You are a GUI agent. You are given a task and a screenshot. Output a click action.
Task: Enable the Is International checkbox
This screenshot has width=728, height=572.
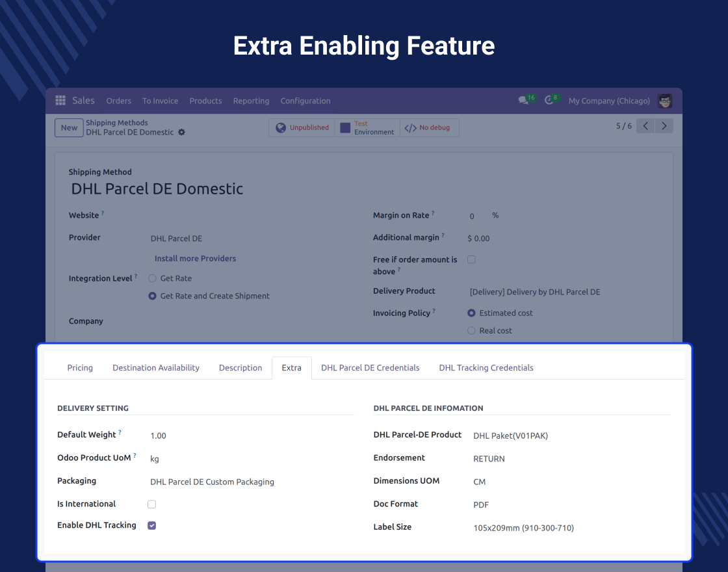point(151,504)
